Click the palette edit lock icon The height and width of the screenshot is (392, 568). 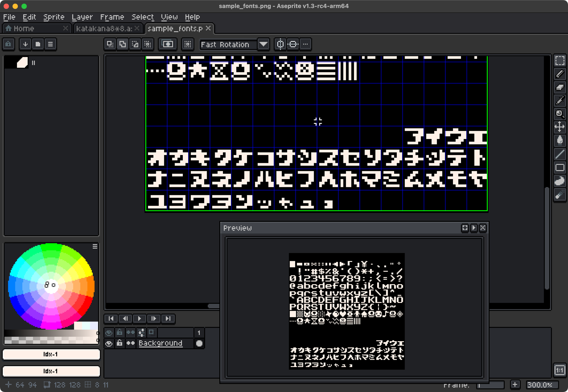tap(9, 44)
